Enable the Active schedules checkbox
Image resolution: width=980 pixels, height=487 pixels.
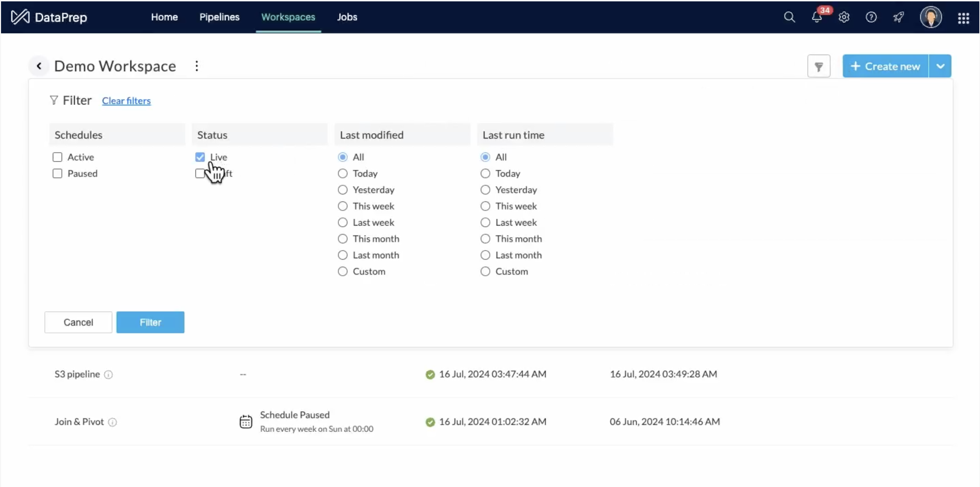(57, 157)
